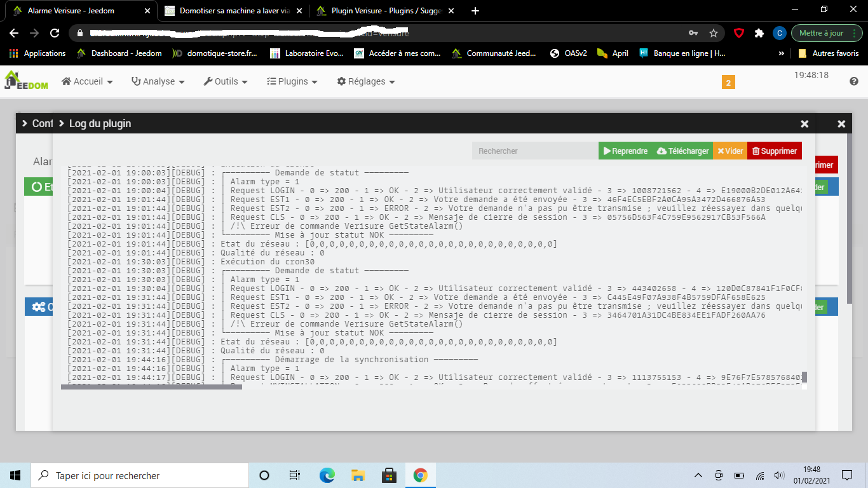Click the Vider log button
The image size is (868, 488).
(730, 151)
